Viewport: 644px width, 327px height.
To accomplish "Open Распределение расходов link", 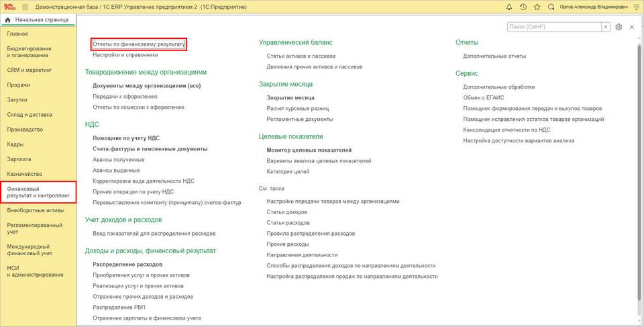I will pyautogui.click(x=127, y=265).
